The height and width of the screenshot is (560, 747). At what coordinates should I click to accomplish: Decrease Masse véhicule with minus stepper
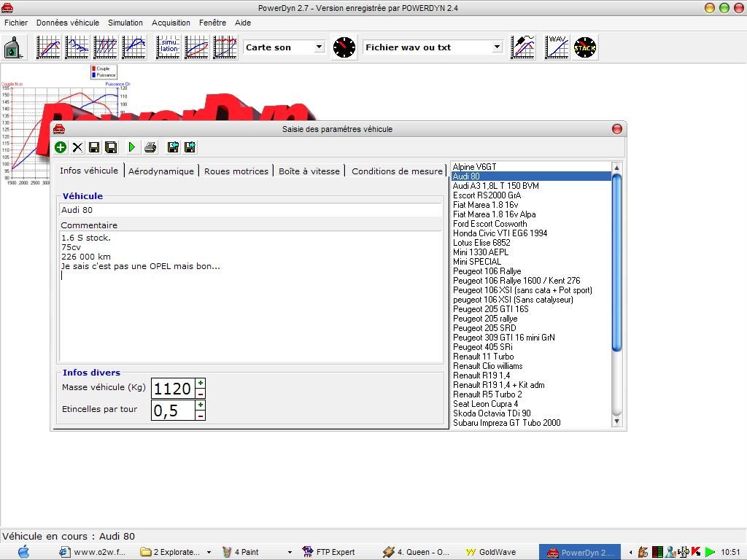coord(201,394)
